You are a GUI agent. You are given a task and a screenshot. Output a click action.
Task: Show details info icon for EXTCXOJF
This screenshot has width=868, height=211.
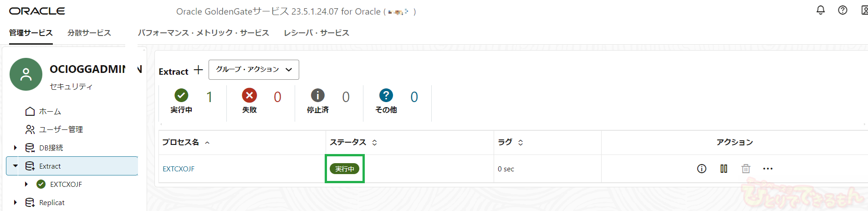click(701, 169)
